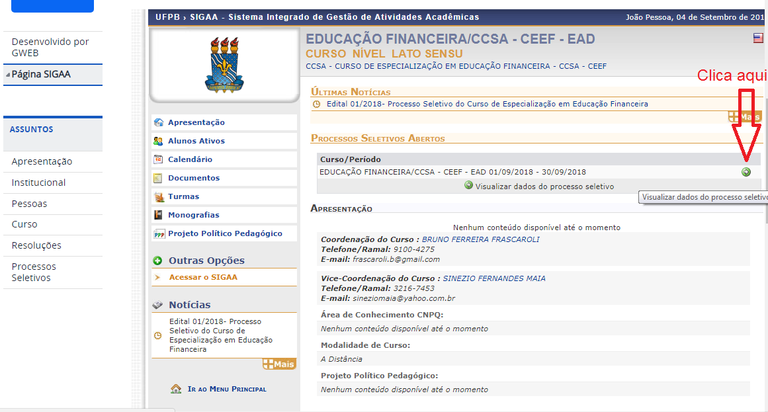768x412 pixels.
Task: Click the home icon beside Ir ao Menu Principal
Action: (176, 389)
